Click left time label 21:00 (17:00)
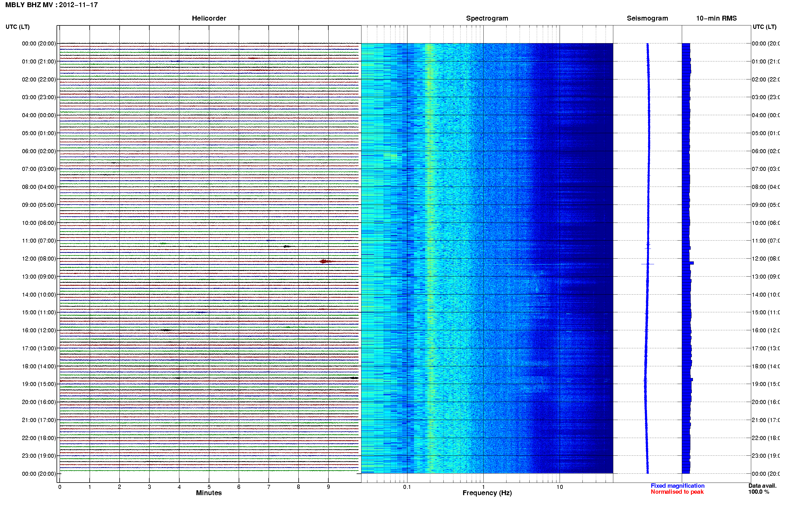The width and height of the screenshot is (812, 508). 39,420
